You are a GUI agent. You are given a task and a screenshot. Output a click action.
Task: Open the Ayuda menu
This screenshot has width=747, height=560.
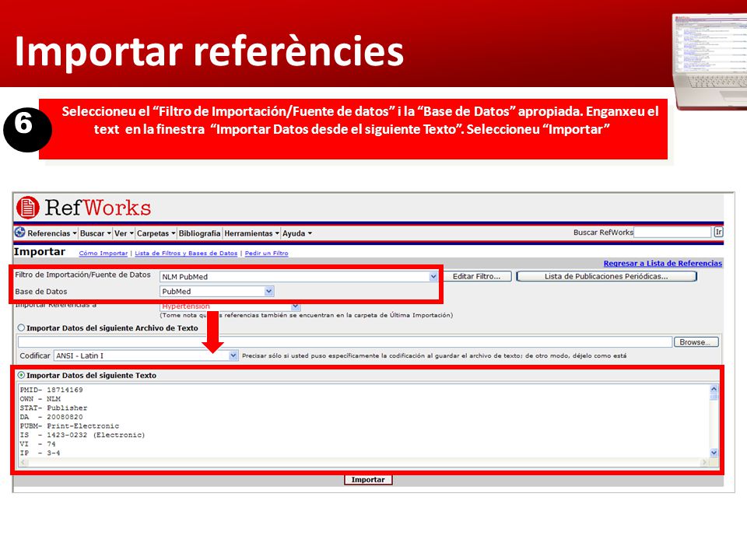[x=296, y=233]
